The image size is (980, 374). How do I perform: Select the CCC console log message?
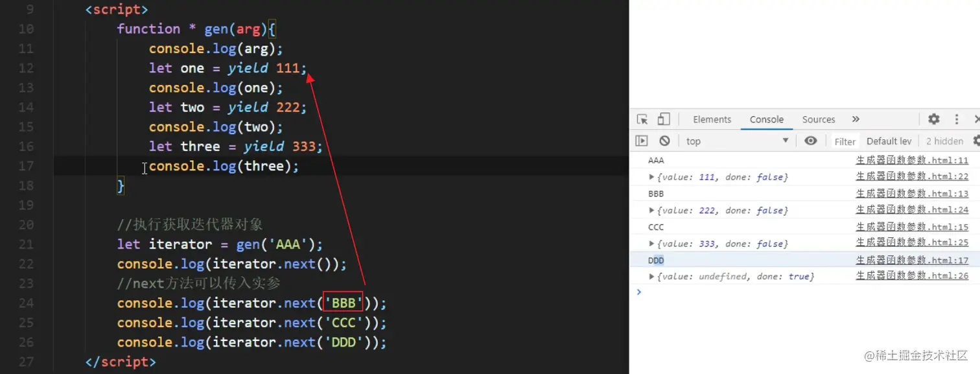[656, 227]
